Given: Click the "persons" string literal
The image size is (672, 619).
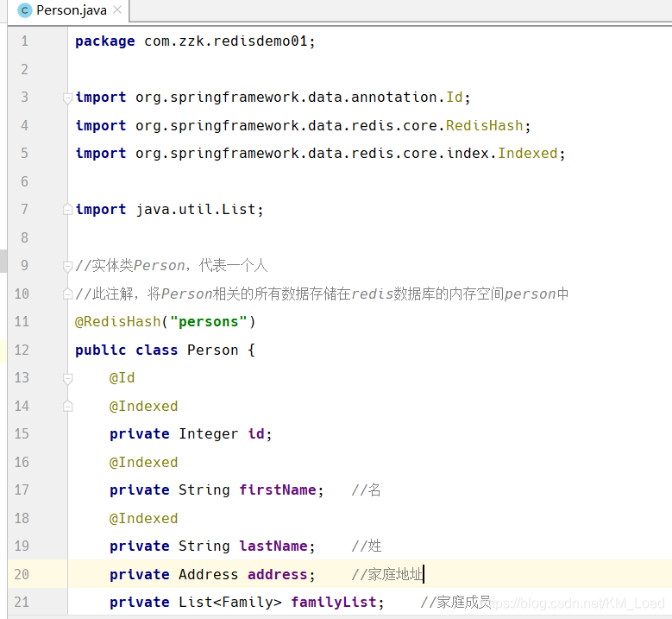Looking at the screenshot, I should click(x=208, y=322).
